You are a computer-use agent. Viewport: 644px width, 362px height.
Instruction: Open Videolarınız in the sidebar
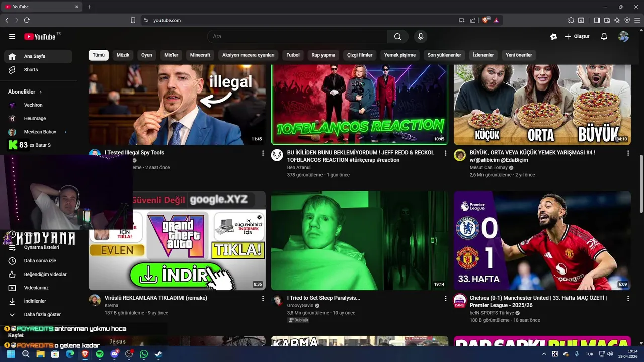click(38, 288)
